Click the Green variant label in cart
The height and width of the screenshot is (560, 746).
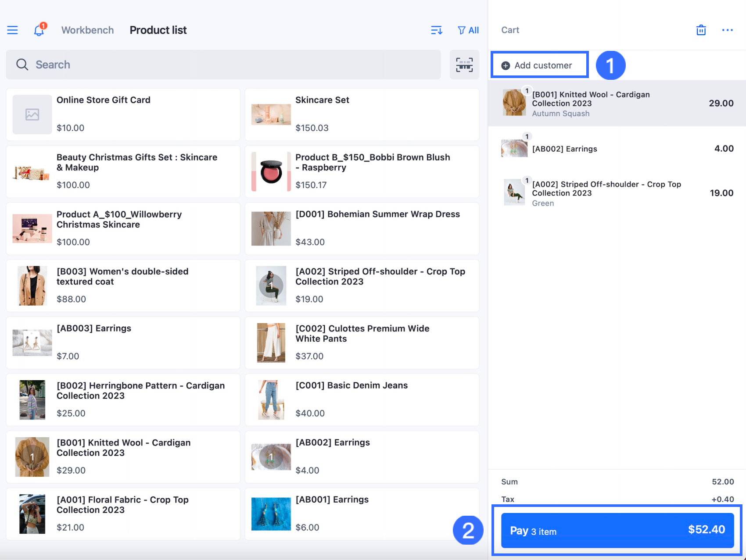point(543,203)
